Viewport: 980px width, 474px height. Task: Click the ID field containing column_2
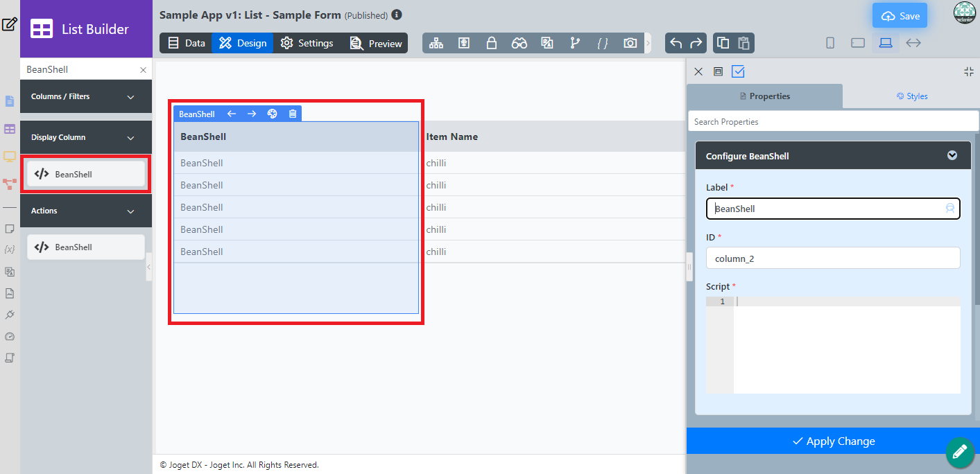tap(833, 258)
